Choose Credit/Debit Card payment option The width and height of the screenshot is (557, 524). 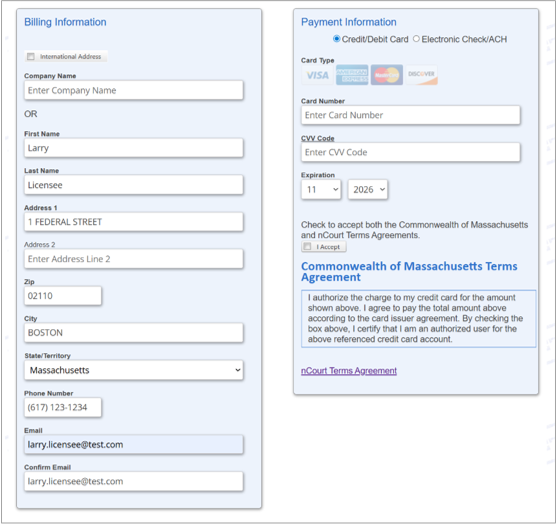click(x=336, y=39)
